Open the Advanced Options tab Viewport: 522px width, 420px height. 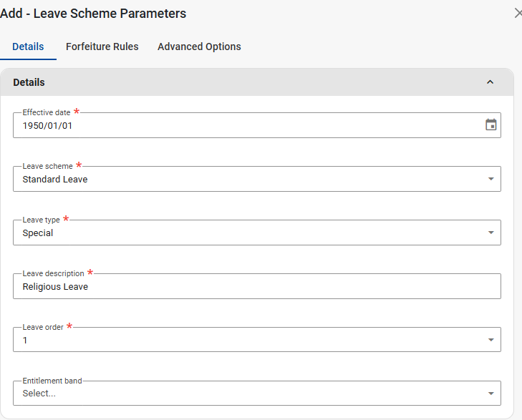(x=199, y=47)
